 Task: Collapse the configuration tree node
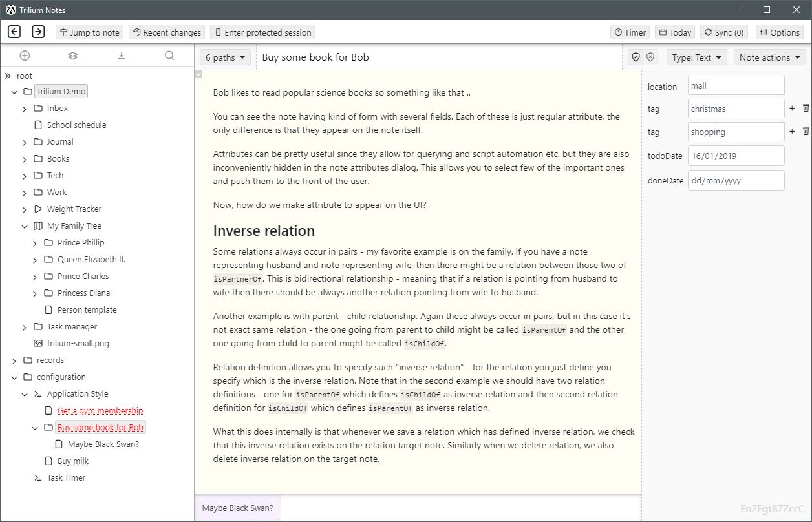(14, 377)
